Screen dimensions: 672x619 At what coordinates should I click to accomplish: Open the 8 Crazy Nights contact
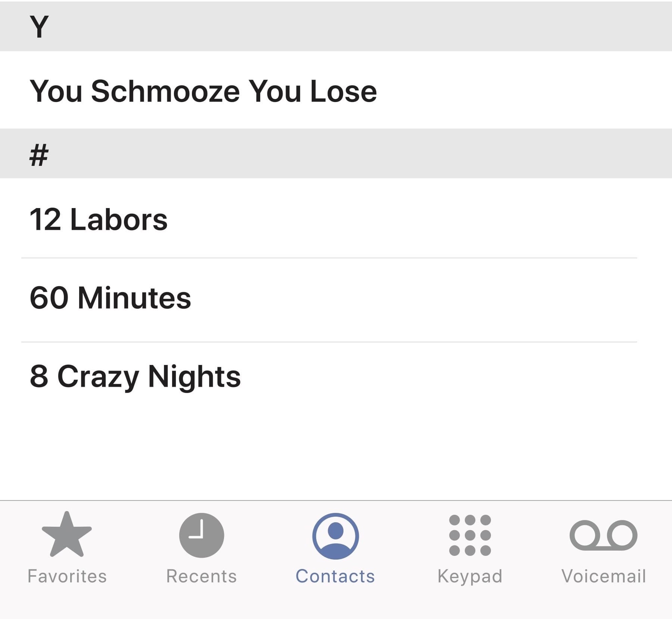135,376
